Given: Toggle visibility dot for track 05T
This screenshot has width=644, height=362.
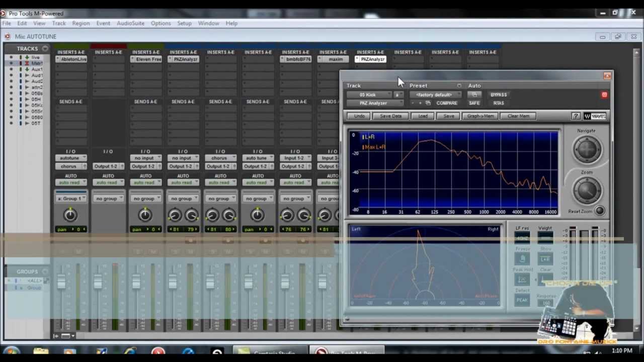Looking at the screenshot, I should (11, 124).
